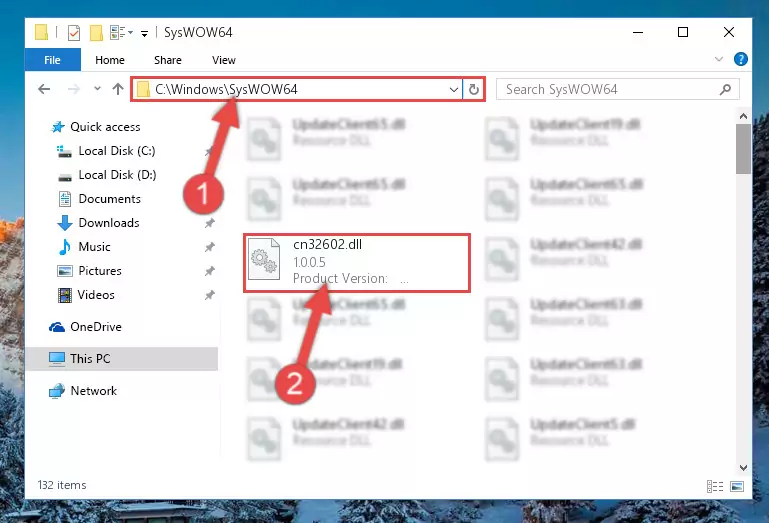
Task: Click the Music pin icon
Action: coord(209,247)
